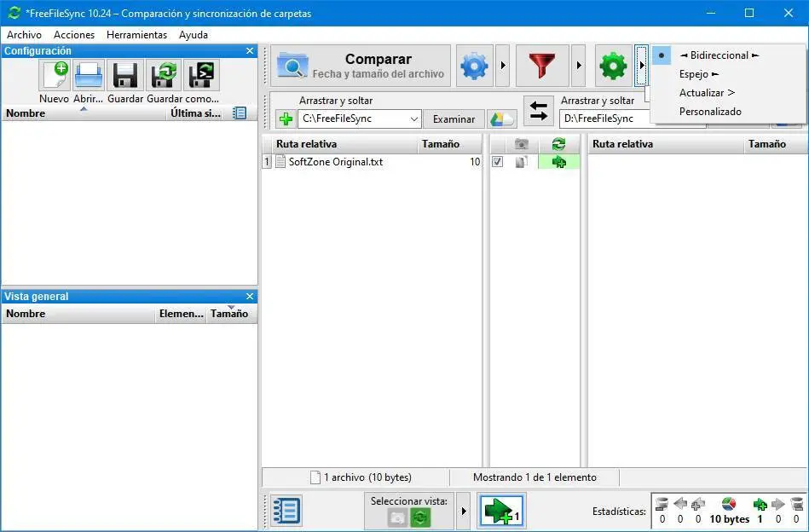Image resolution: width=809 pixels, height=532 pixels.
Task: Expand the Seleccionar vista options arrow
Action: (x=463, y=511)
